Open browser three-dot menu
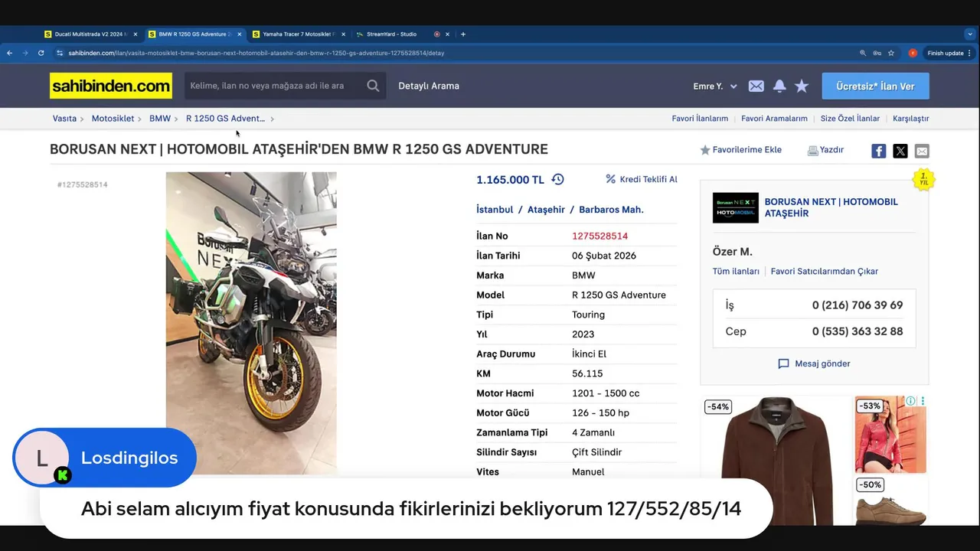The image size is (980, 551). tap(970, 53)
